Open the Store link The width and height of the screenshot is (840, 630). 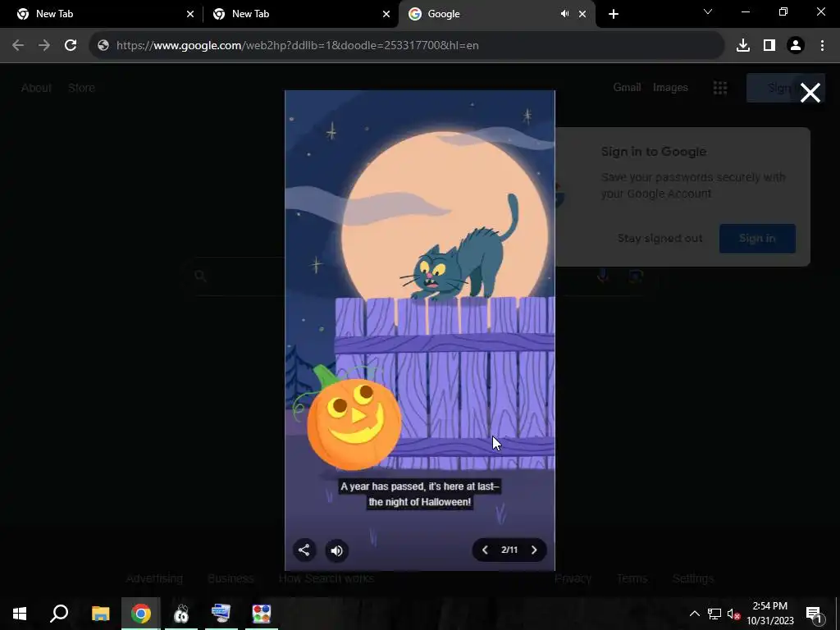[81, 88]
